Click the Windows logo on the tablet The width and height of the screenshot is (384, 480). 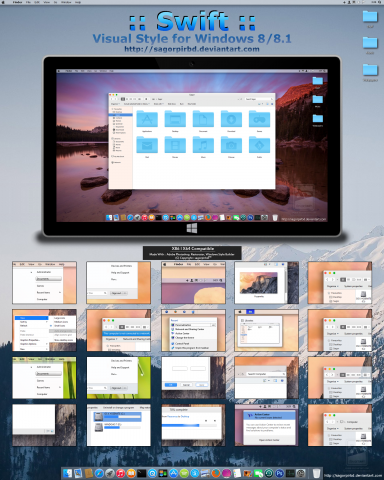coord(192,228)
